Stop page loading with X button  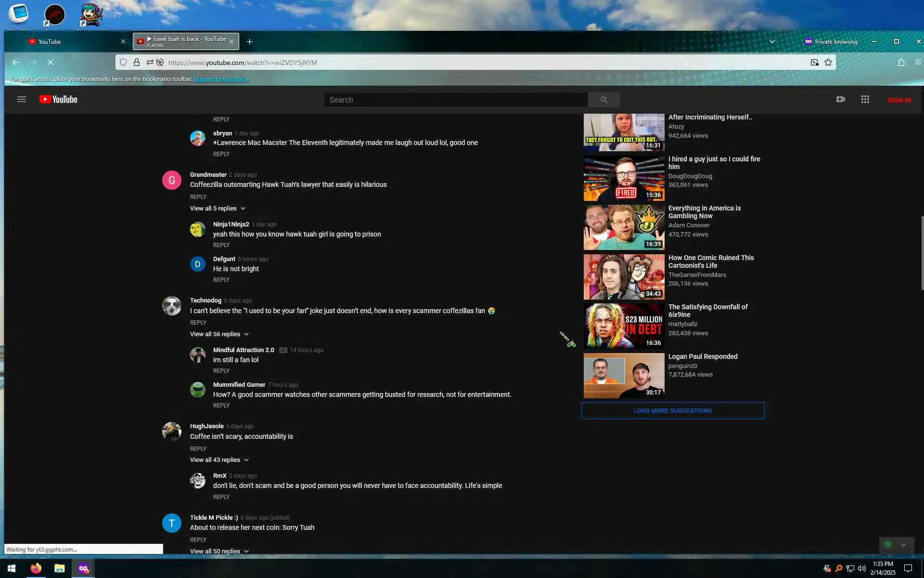pyautogui.click(x=50, y=62)
